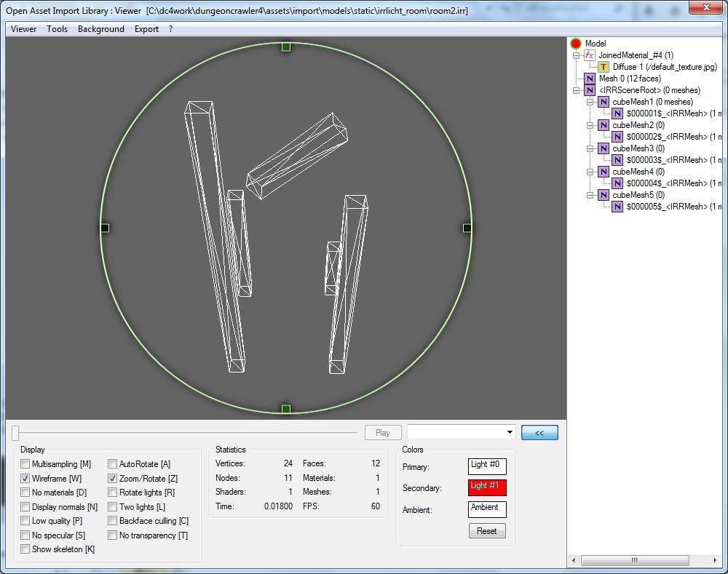Collapse the JoinedMaterial_#4 tree branch

[576, 55]
